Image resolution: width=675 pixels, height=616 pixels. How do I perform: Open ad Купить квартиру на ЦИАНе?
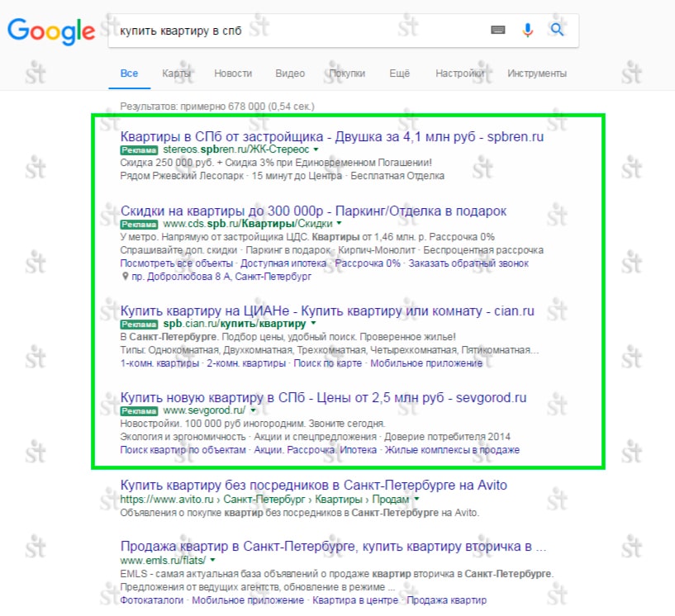[327, 311]
